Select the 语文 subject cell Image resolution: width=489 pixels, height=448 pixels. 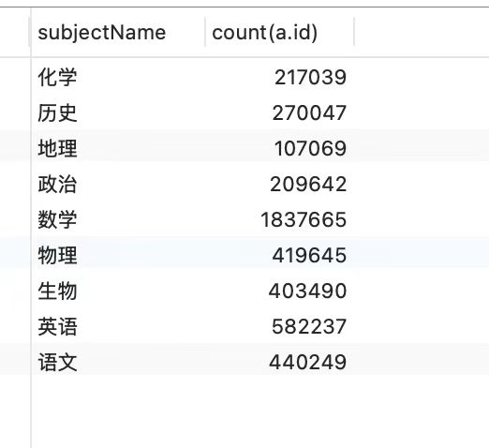(x=57, y=363)
